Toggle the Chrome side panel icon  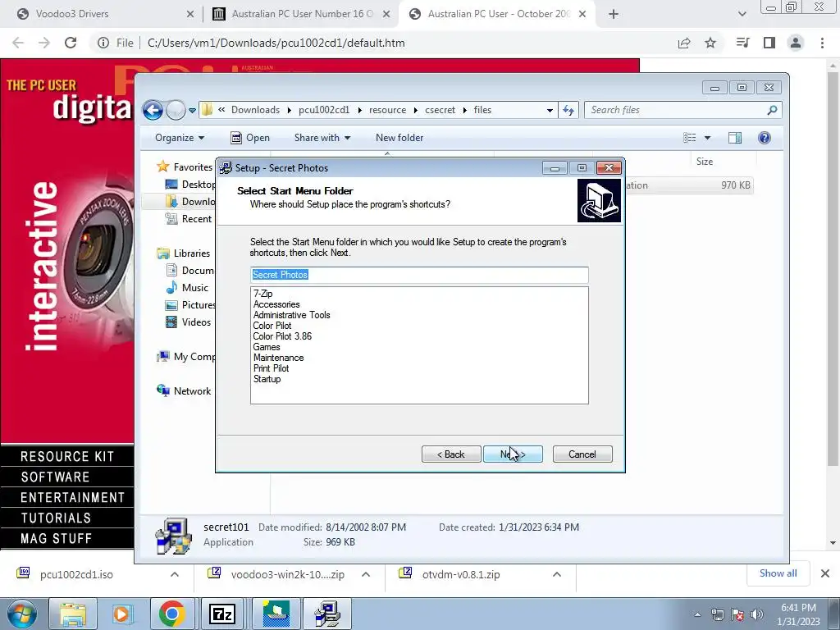click(769, 43)
